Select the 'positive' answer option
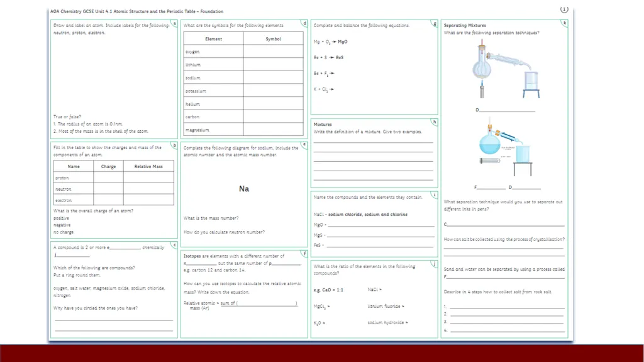 tap(61, 218)
